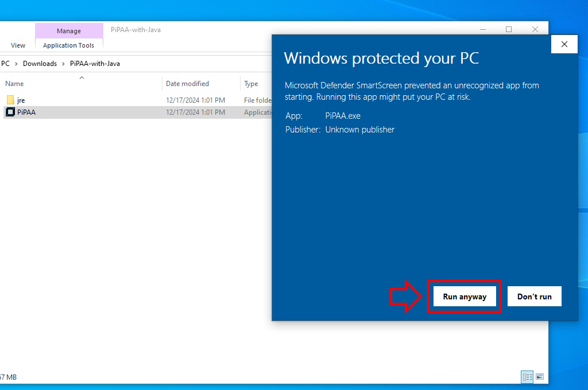The image size is (588, 390).
Task: Open the Manage ribbon tab
Action: [69, 31]
